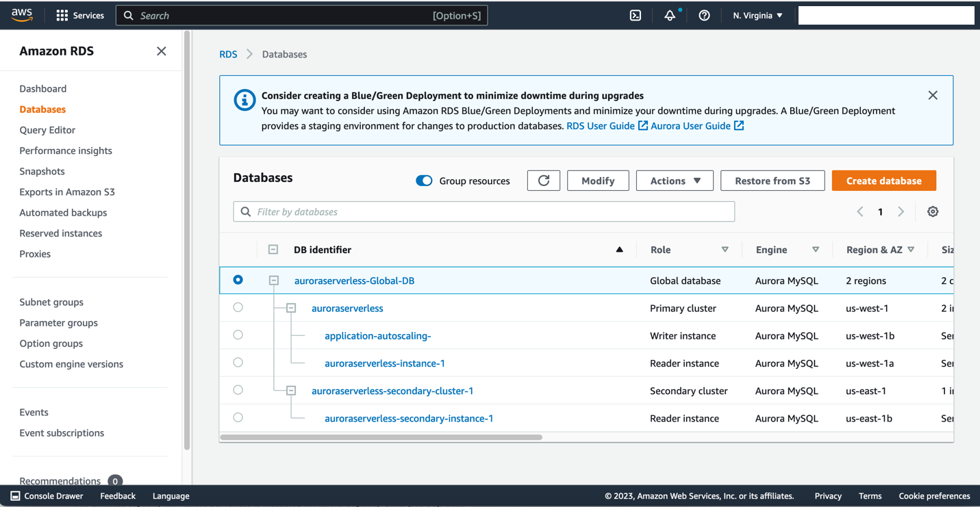This screenshot has width=980, height=507.
Task: Select auroraserverless-secondary-instance-1 radio button
Action: coord(238,417)
